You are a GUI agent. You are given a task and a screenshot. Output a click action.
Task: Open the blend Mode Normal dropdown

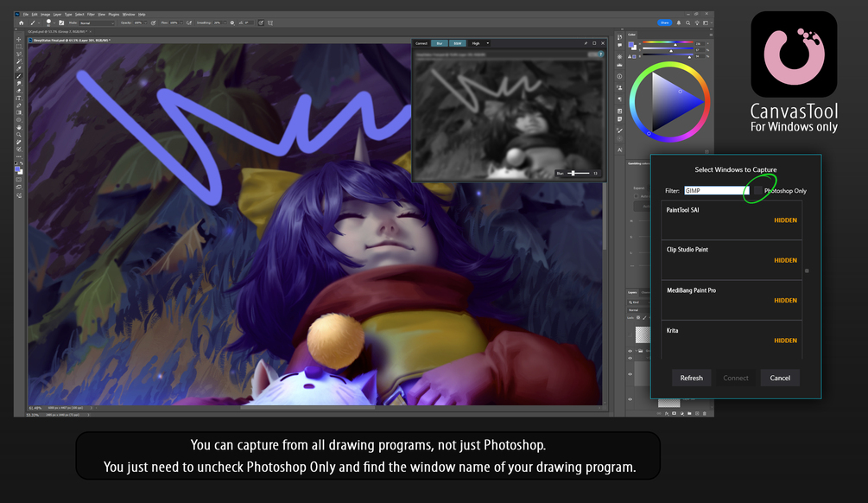[97, 22]
